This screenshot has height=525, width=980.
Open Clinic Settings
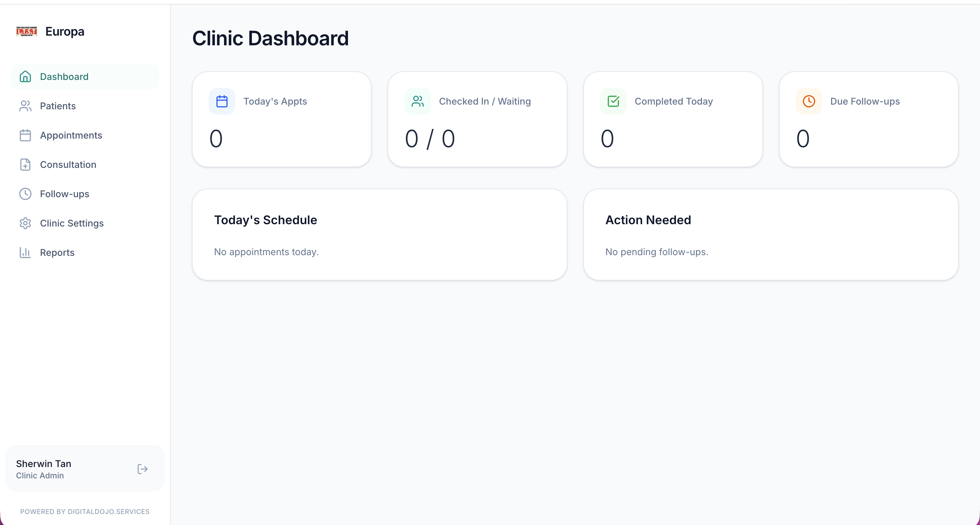[x=85, y=223]
